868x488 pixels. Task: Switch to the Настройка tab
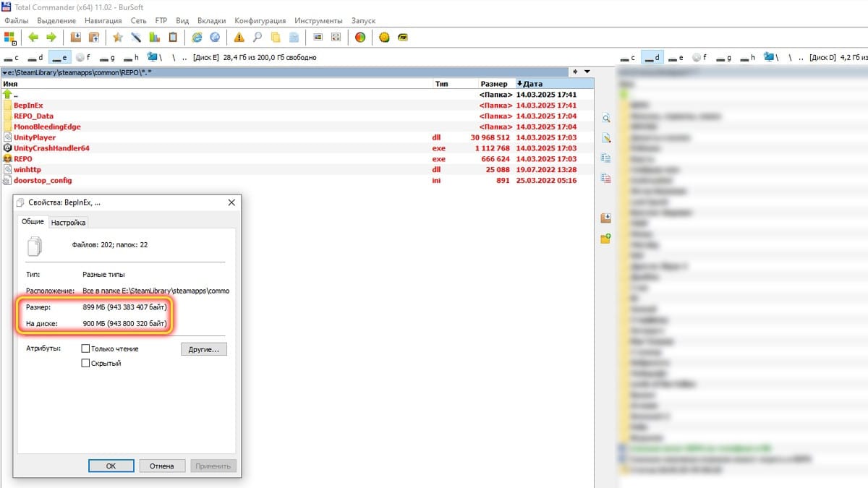coord(68,223)
